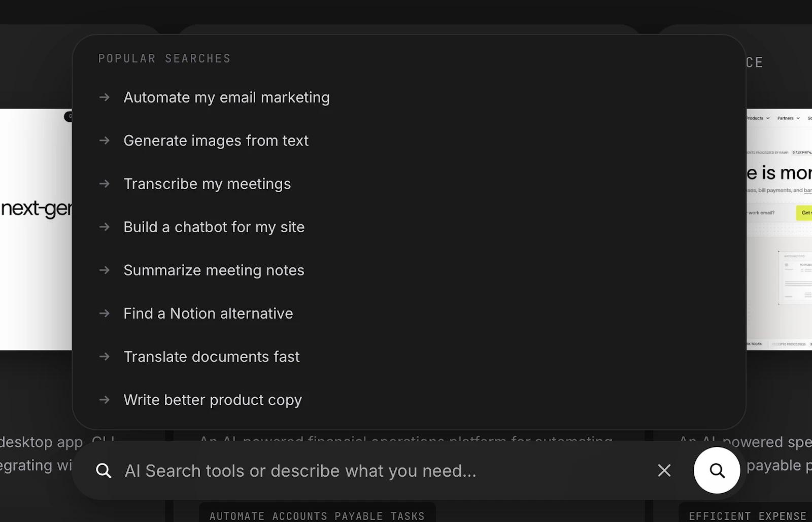Screen dimensions: 812x522
Task: Select "Translate documents fast" suggestion
Action: (x=212, y=357)
